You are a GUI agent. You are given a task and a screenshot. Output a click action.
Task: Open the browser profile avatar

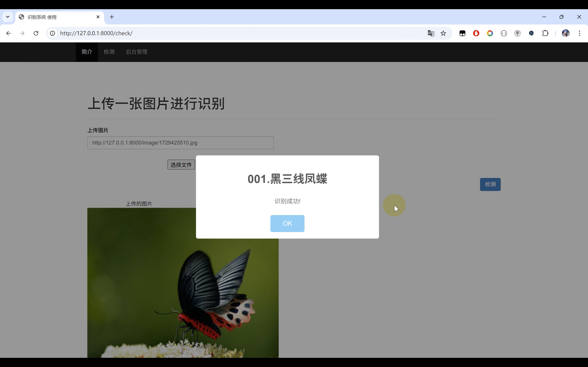565,33
